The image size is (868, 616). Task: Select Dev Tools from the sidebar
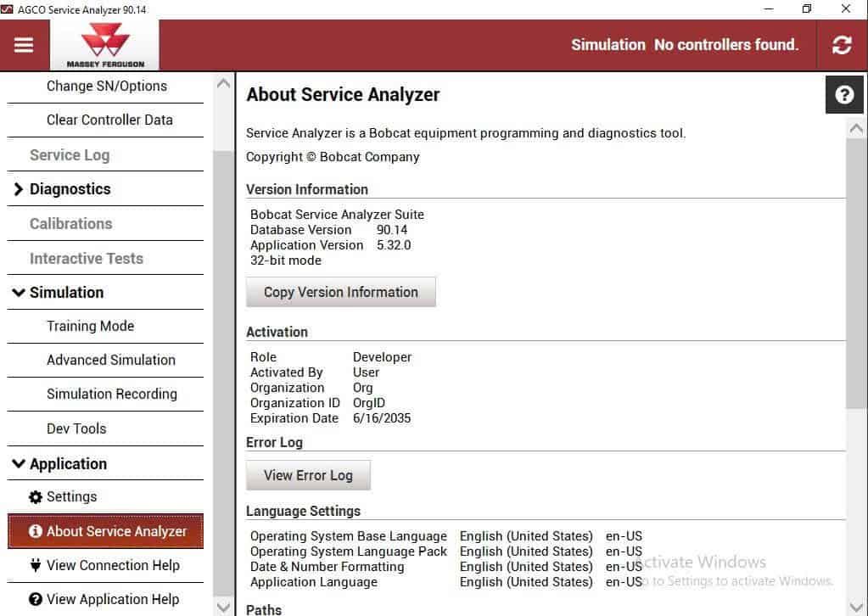[x=76, y=428]
